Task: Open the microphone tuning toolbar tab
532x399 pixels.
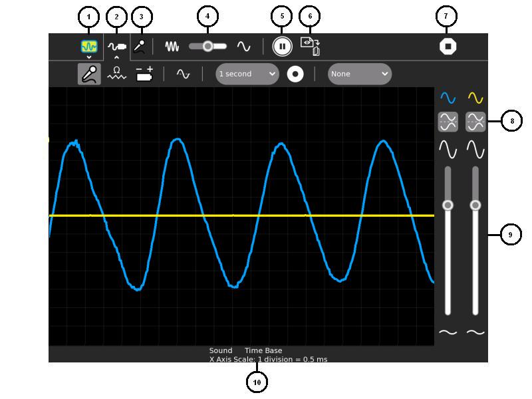Action: click(x=140, y=47)
